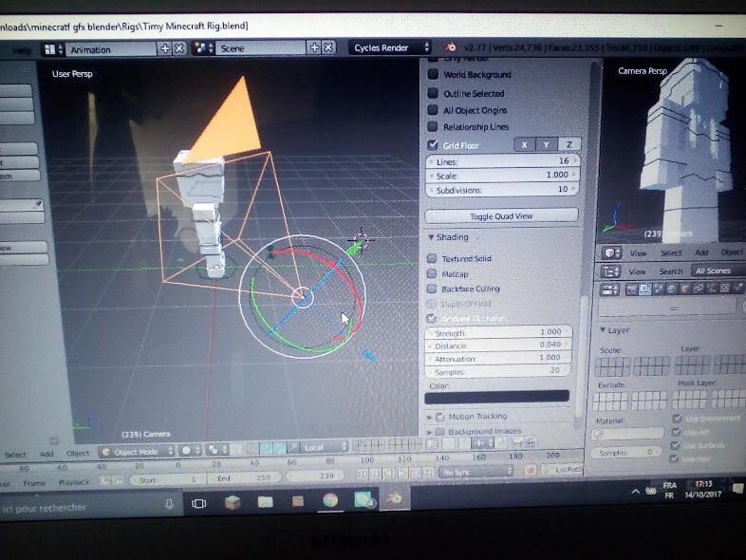Open the Blender app in the Windows taskbar
This screenshot has height=560, width=746.
pyautogui.click(x=394, y=499)
